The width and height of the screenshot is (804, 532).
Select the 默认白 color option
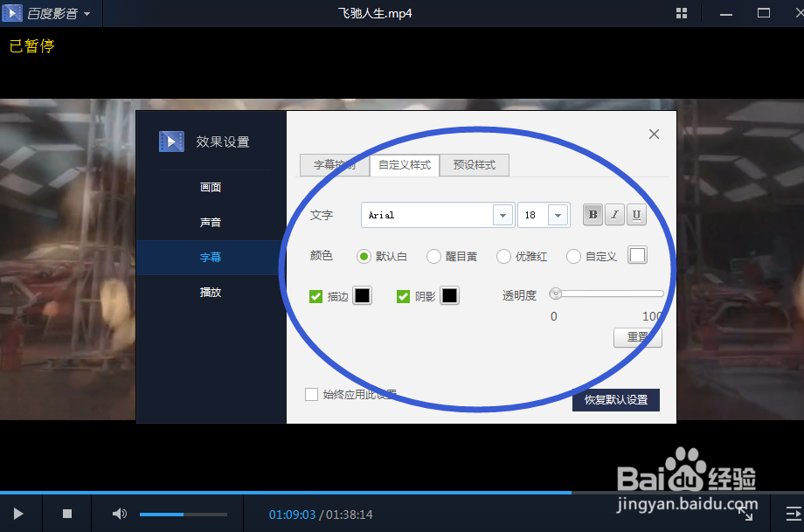364,256
